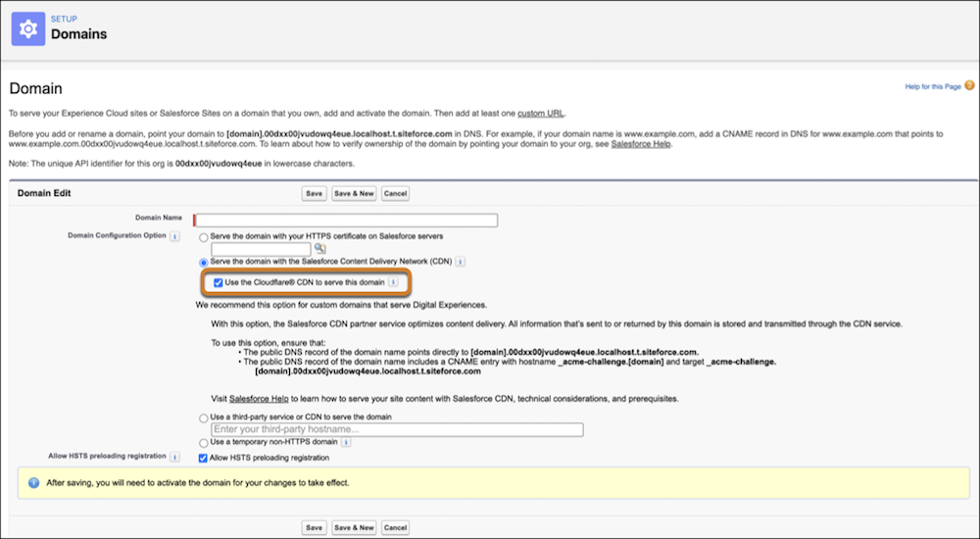
Task: Open certificate lookup magnifier icon
Action: pos(320,248)
